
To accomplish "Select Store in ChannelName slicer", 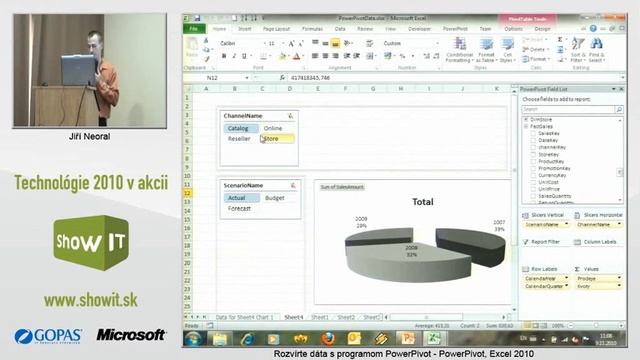I will (277, 139).
